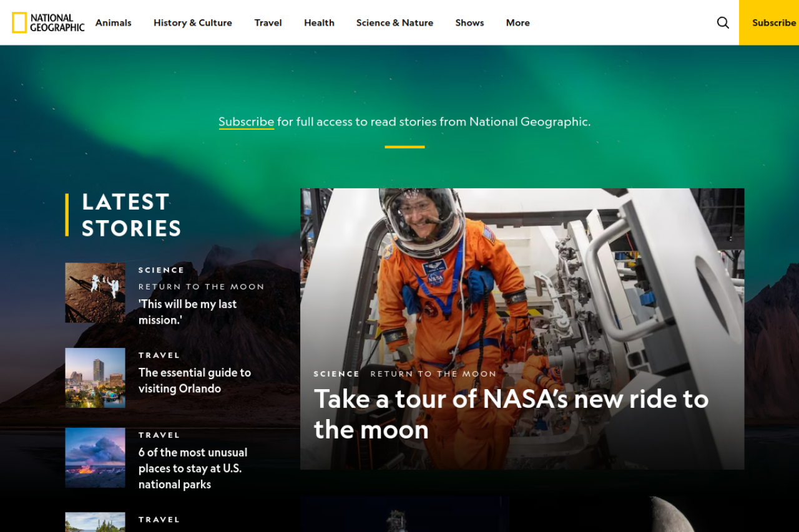Click the National Geographic logo

(48, 22)
